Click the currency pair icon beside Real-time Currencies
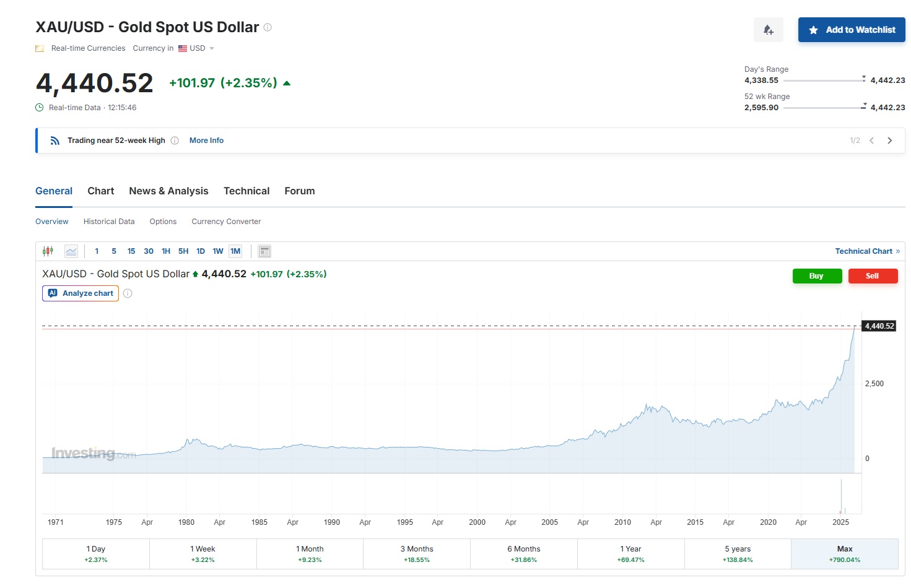The image size is (911, 588). [40, 48]
